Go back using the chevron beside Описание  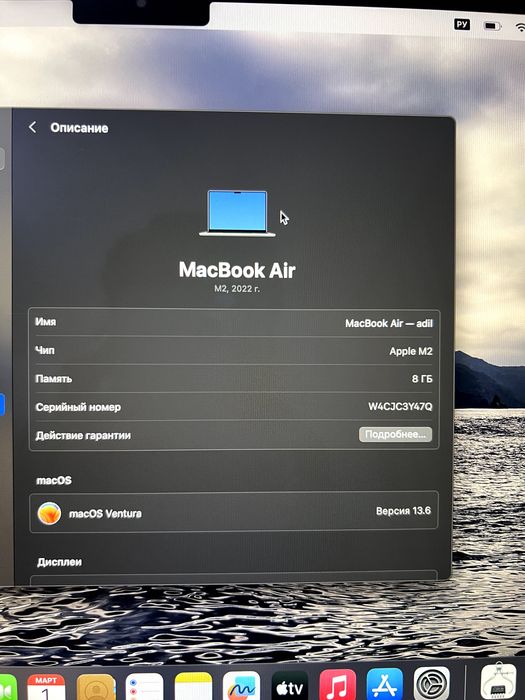coord(32,127)
